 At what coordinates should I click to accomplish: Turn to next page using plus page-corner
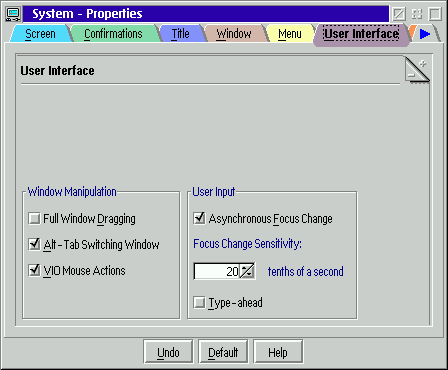(x=422, y=64)
